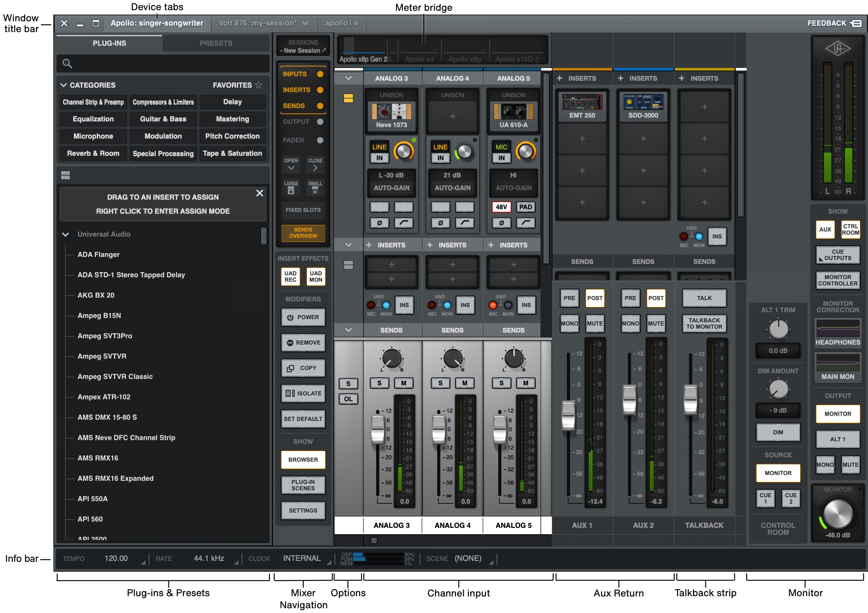
Task: Close the drag-to-assign hint banner
Action: (260, 193)
